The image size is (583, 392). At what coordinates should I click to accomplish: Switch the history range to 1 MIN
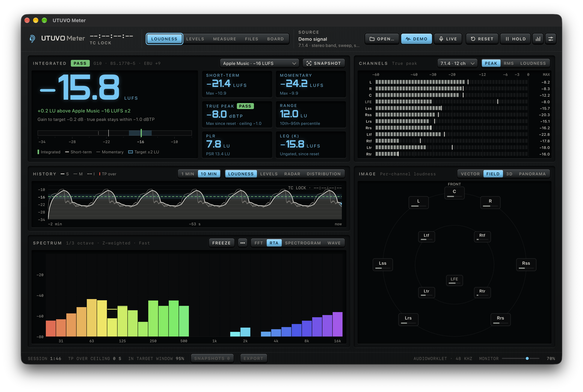pos(188,174)
